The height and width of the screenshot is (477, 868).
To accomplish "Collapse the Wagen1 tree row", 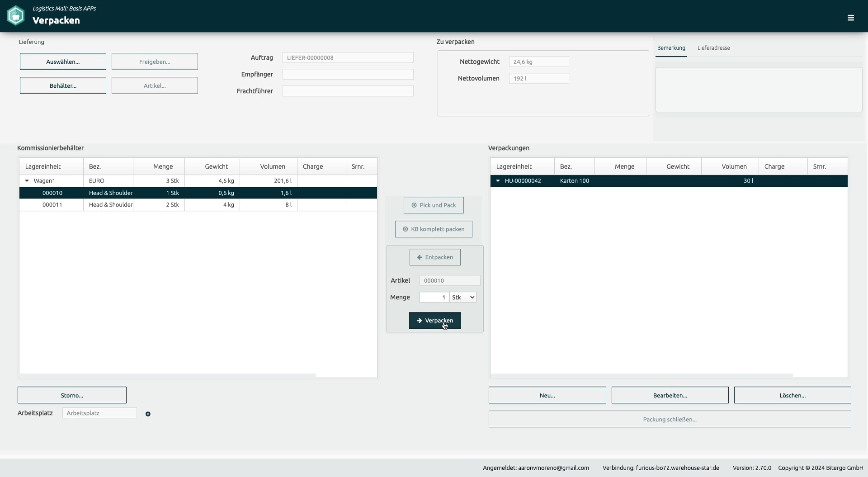I will tap(27, 181).
